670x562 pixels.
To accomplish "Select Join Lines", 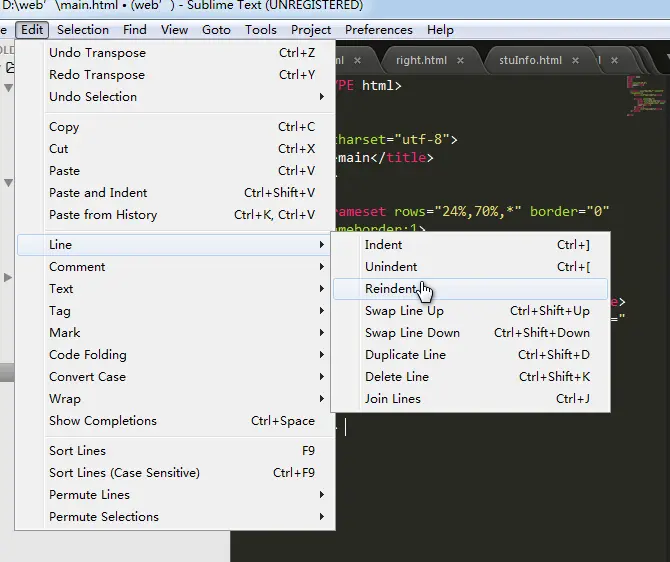I will pos(470,399).
